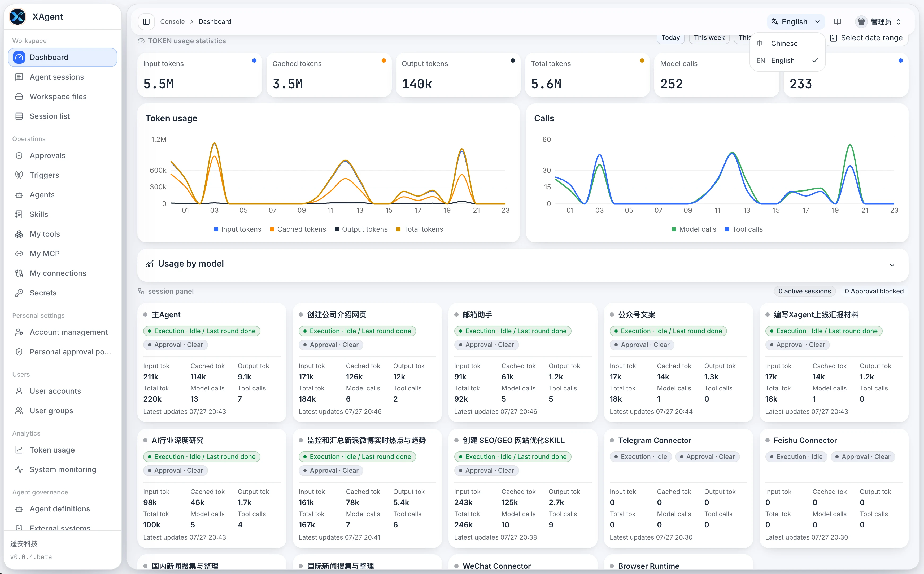Click the Skills notebook icon
924x574 pixels.
[x=19, y=215]
